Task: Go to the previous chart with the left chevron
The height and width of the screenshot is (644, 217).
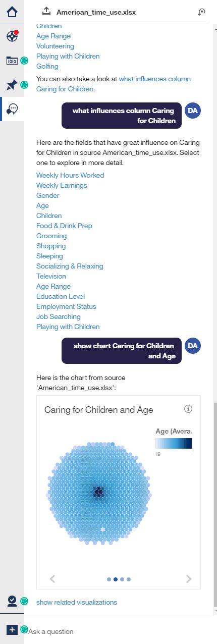Action: (52, 579)
